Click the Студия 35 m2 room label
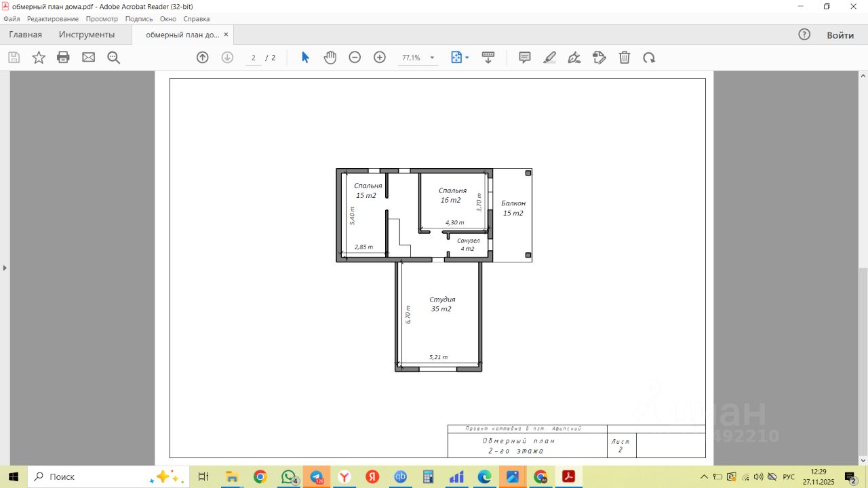Screen dimensions: 868x488 point(441,304)
